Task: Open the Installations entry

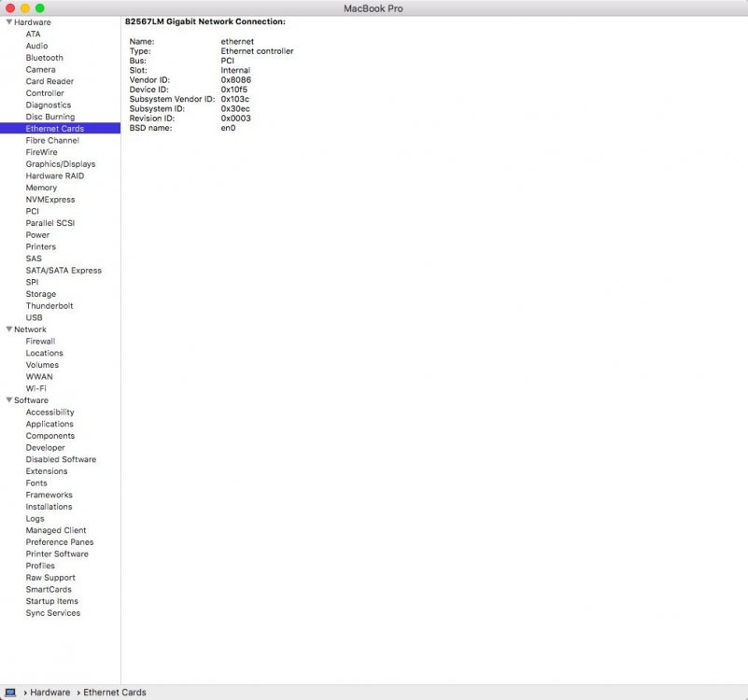Action: tap(49, 507)
